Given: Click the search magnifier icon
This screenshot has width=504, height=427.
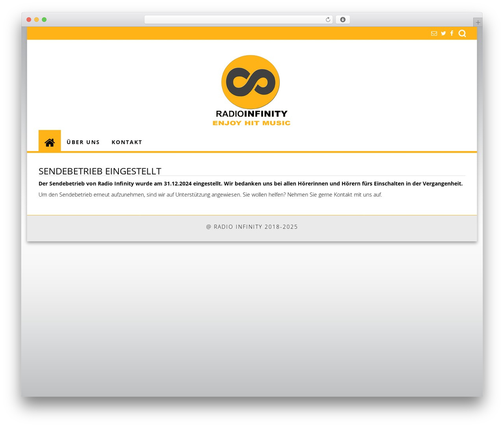Looking at the screenshot, I should [462, 33].
